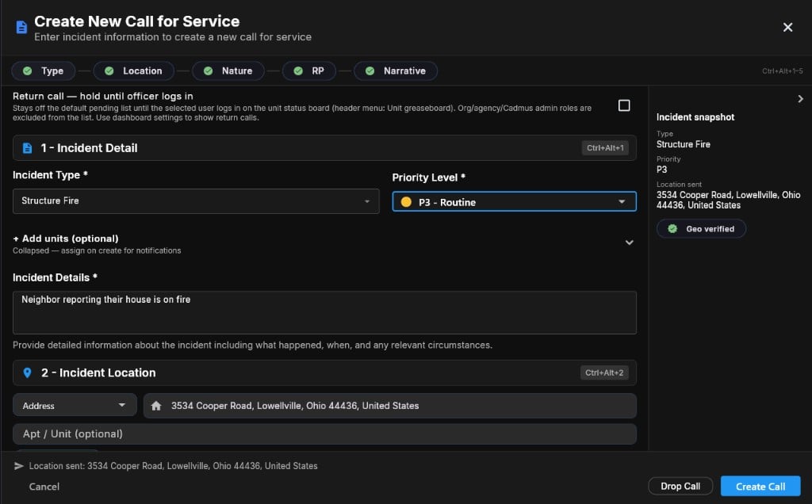
Task: Click the snapshot Type value Structure Fire
Action: tap(684, 144)
